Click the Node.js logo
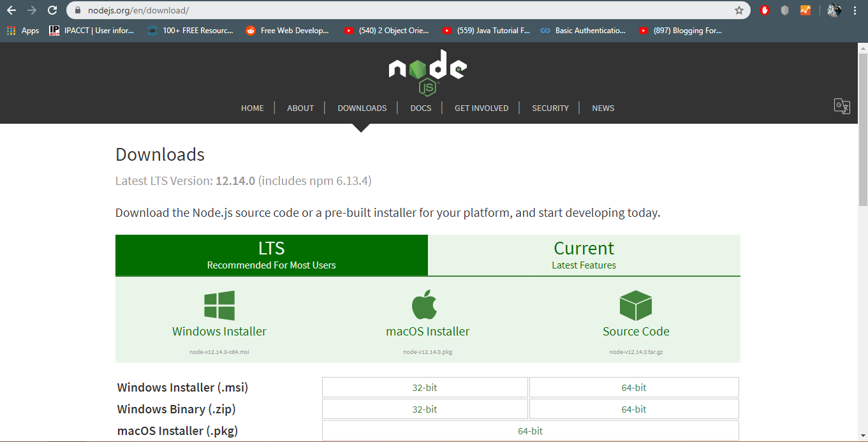The width and height of the screenshot is (868, 442). (x=427, y=68)
